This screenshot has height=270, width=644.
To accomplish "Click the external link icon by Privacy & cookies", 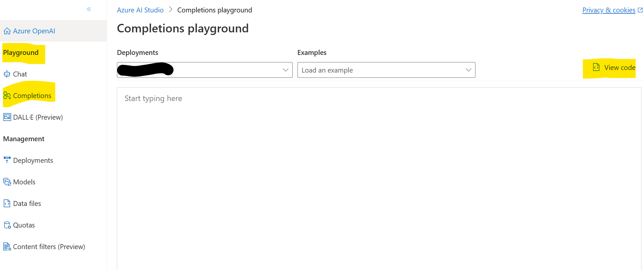I will click(640, 10).
